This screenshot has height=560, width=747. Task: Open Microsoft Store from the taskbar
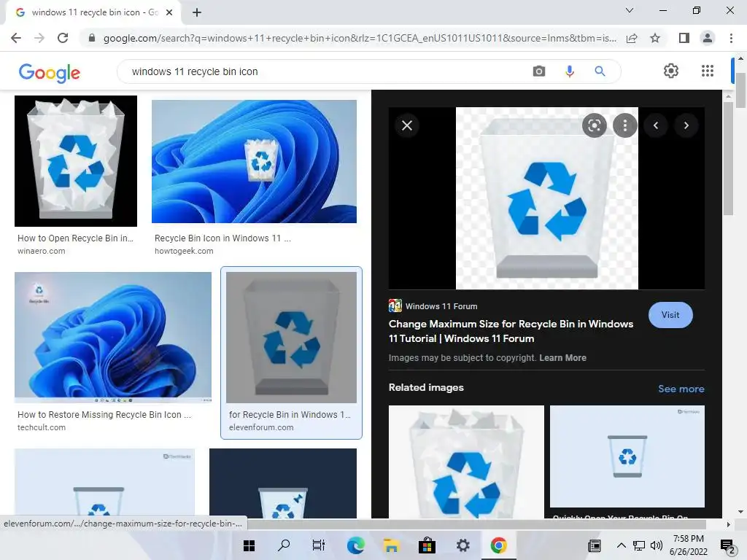pyautogui.click(x=427, y=545)
